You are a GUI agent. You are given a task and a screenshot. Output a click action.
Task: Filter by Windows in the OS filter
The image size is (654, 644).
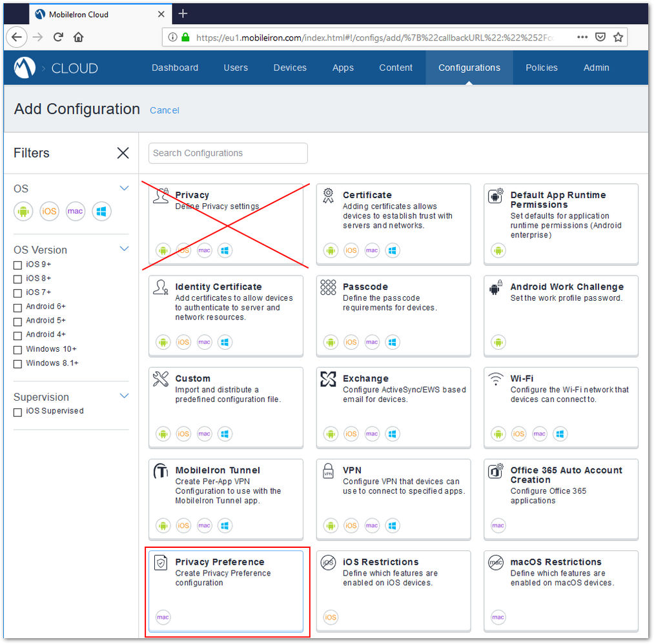(x=101, y=211)
